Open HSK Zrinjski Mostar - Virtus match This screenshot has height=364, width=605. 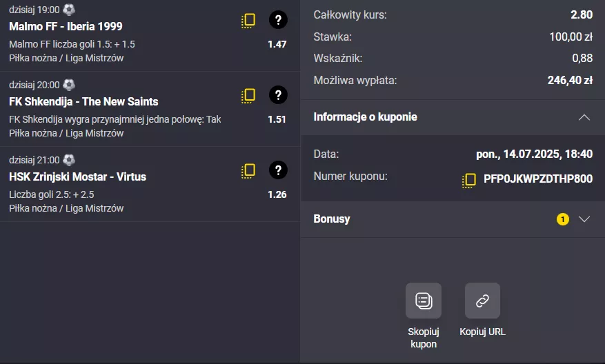pos(77,176)
